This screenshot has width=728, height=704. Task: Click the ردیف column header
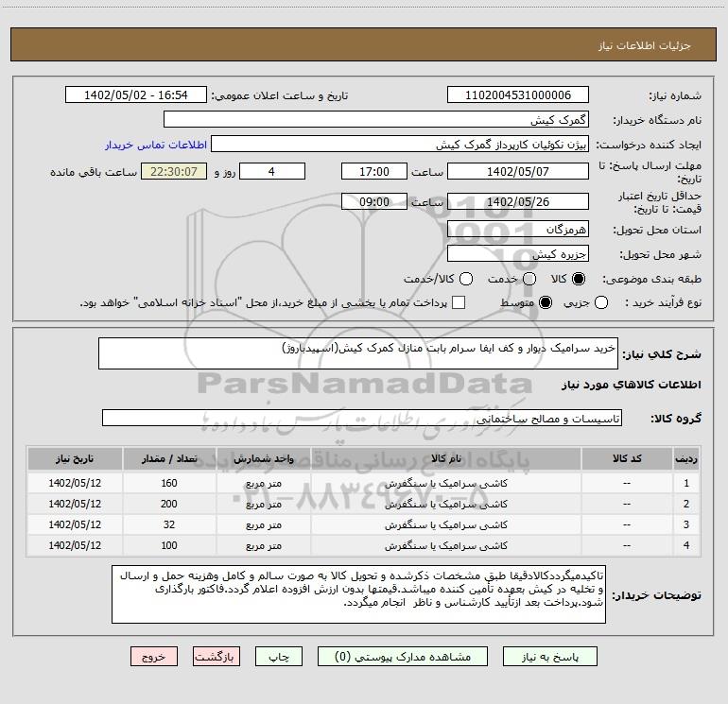(686, 458)
